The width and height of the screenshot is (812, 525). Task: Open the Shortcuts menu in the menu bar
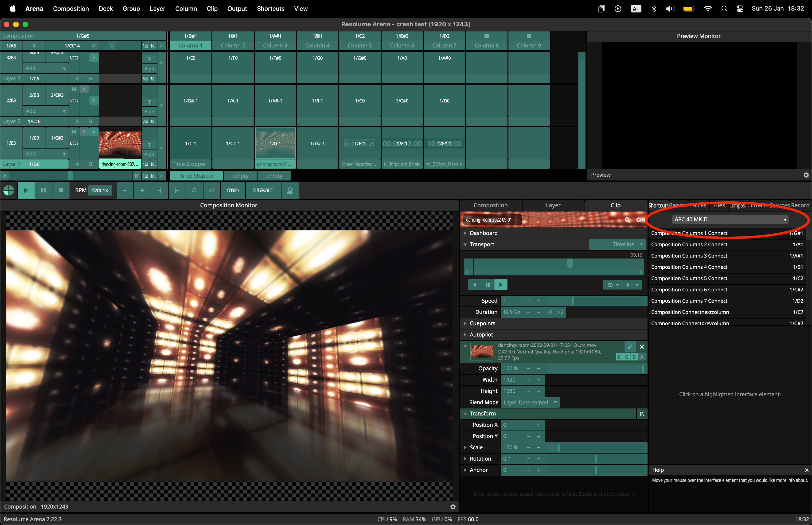pos(270,8)
